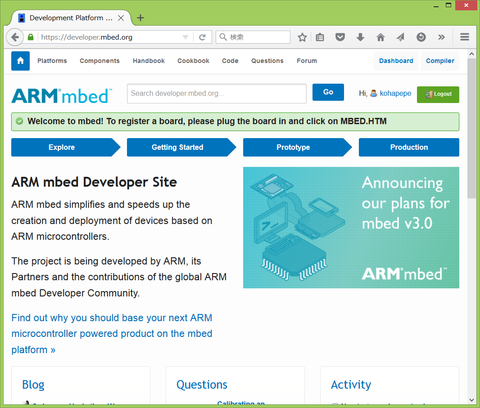Click the address bar URL field
480x408 pixels.
point(110,37)
